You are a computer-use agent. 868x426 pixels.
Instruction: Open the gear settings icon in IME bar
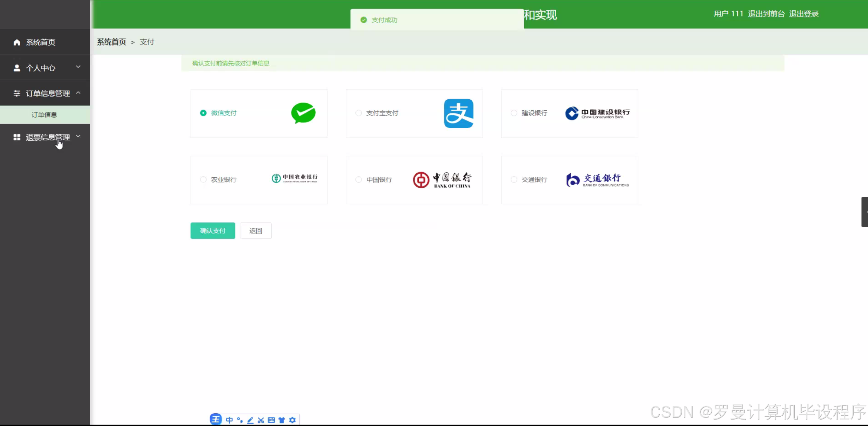pos(292,420)
